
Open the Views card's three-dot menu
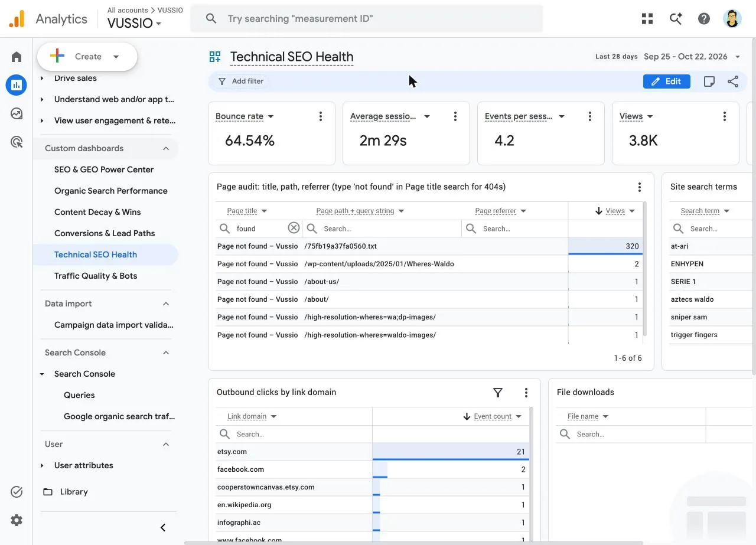pos(725,116)
